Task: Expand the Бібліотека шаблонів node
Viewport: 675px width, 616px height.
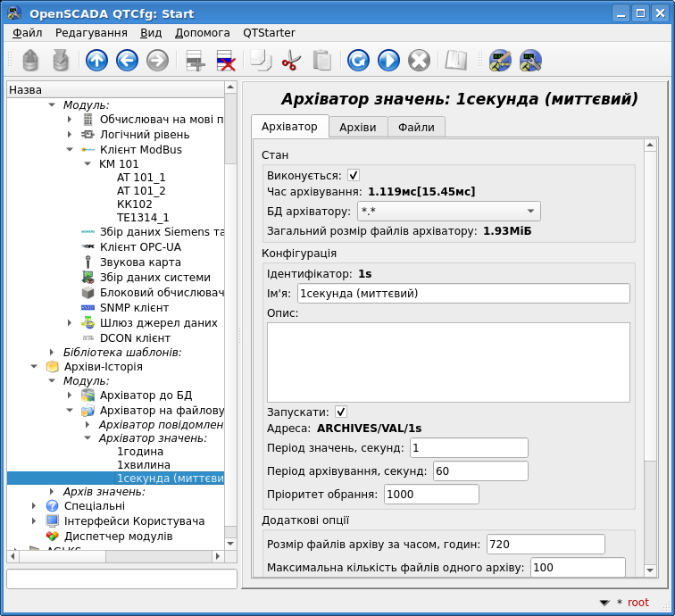Action: coord(52,352)
